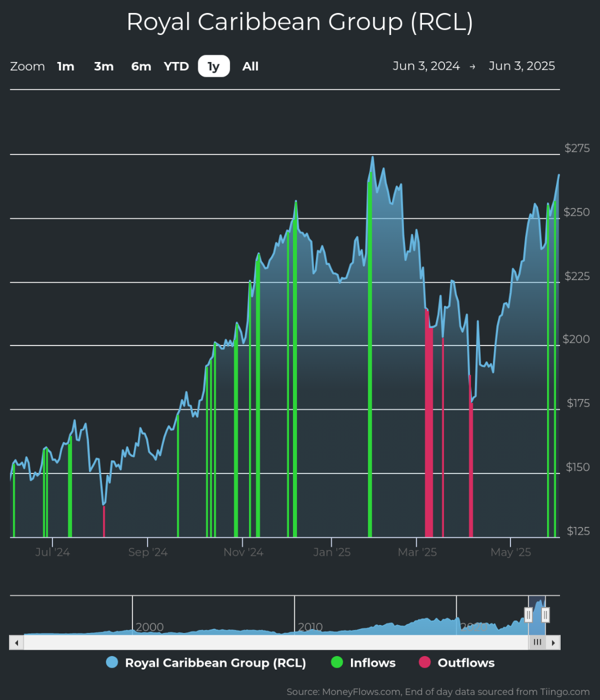Toggle the Inflows legend series
This screenshot has width=600, height=700.
[x=363, y=663]
